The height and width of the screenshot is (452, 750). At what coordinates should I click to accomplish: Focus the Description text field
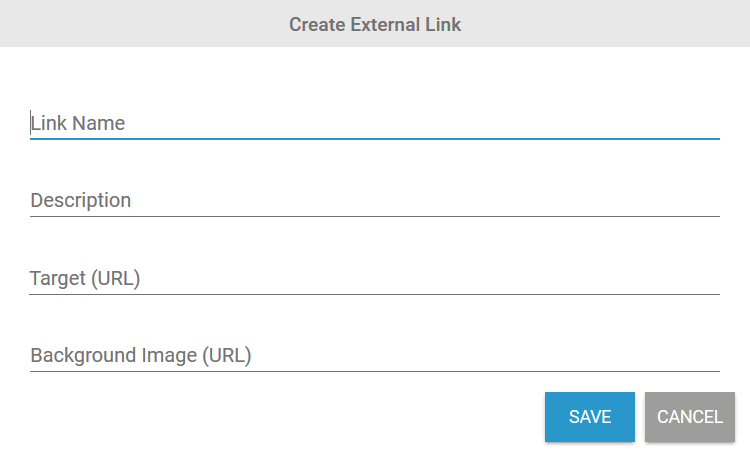pyautogui.click(x=374, y=201)
